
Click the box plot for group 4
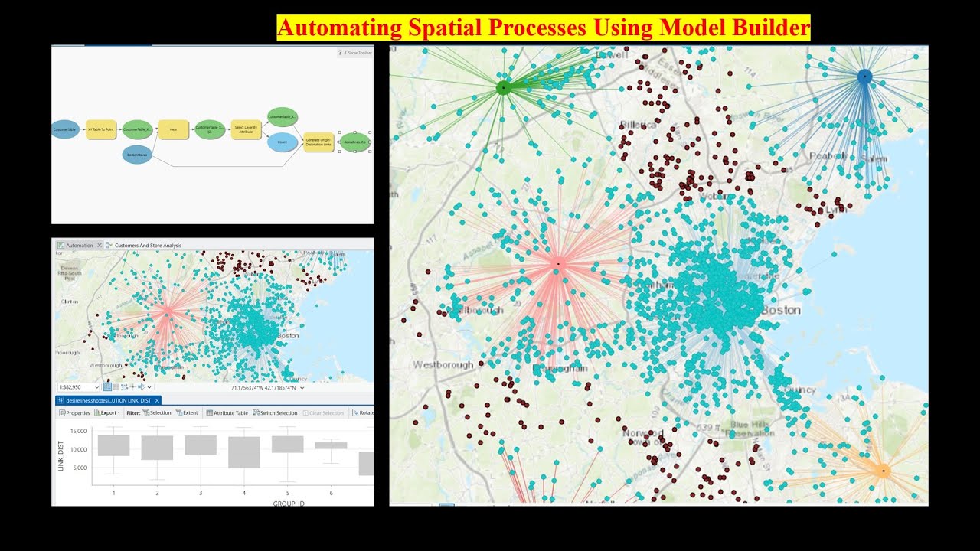(244, 452)
